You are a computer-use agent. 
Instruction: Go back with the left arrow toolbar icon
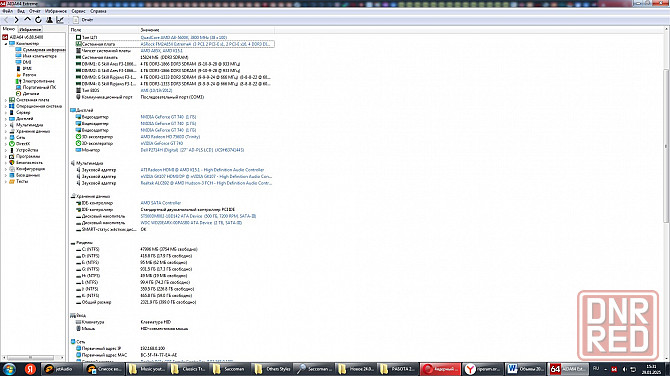pos(6,20)
